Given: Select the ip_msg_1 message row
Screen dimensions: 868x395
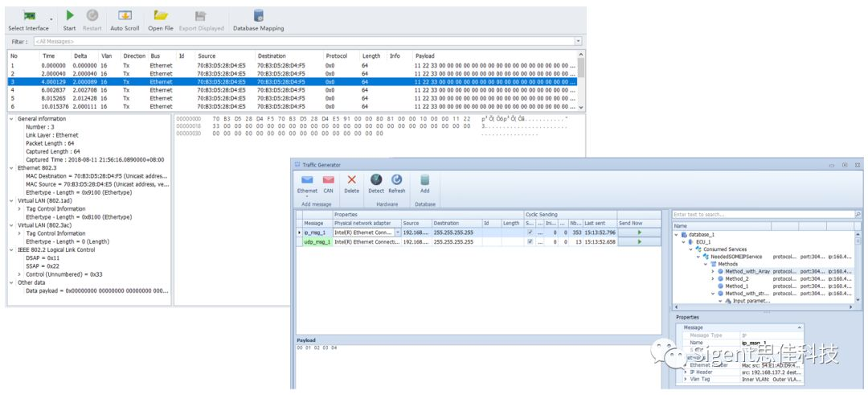Looking at the screenshot, I should point(479,232).
